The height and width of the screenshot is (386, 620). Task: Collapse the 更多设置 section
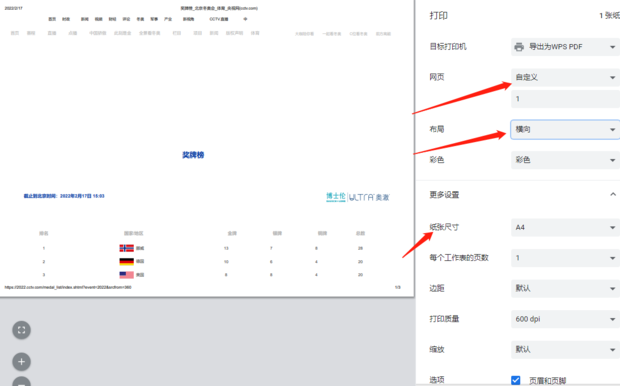point(612,194)
